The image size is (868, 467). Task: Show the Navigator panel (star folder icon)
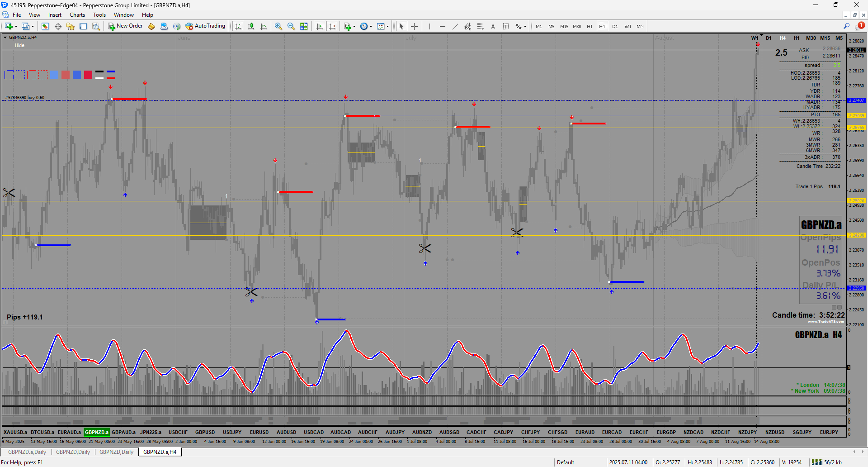tap(71, 26)
